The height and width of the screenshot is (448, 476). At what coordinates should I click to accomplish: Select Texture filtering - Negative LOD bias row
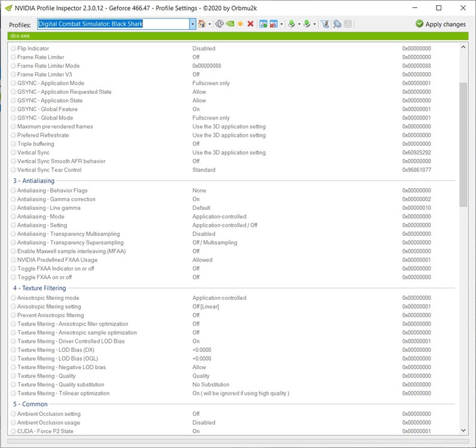(233, 367)
